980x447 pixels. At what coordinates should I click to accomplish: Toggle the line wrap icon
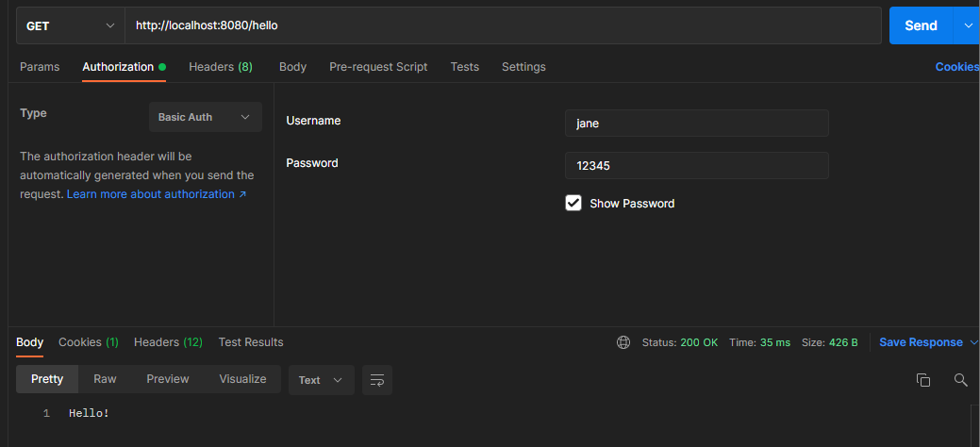377,380
